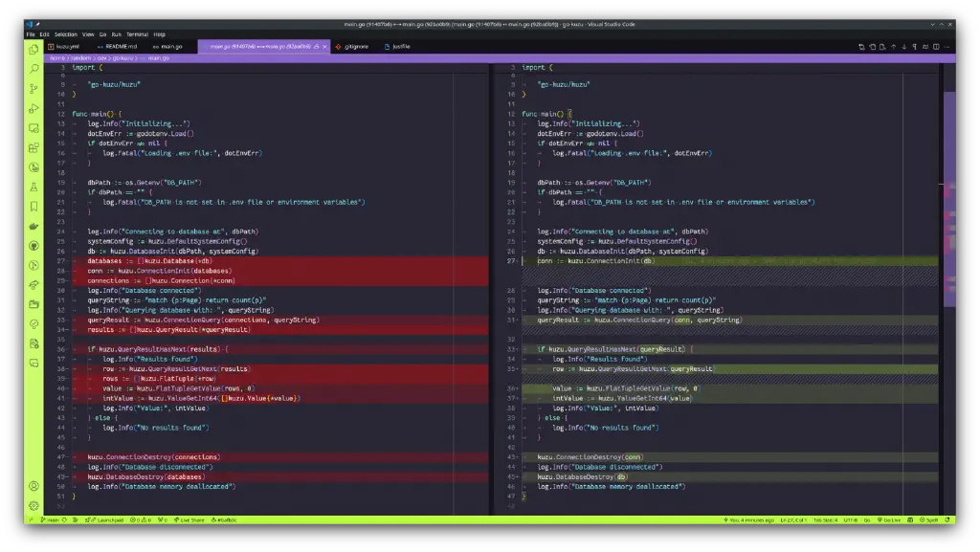Click the first compare-changes icon in editor toolbar

861,47
